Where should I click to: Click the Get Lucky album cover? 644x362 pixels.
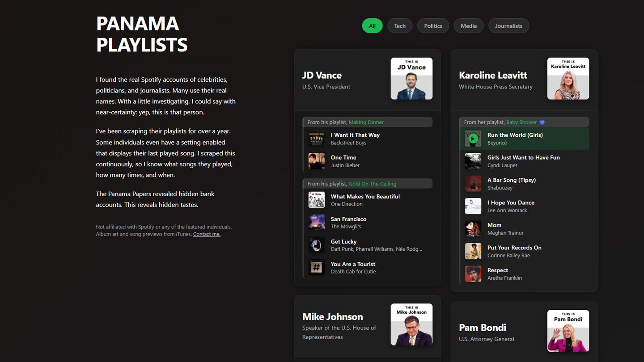point(317,245)
